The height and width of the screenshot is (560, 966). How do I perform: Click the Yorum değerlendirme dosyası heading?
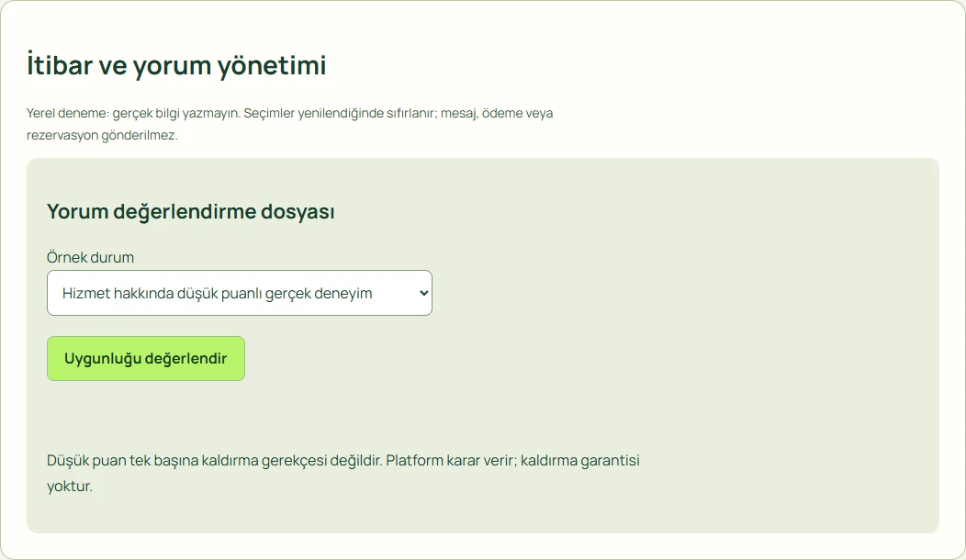tap(191, 211)
